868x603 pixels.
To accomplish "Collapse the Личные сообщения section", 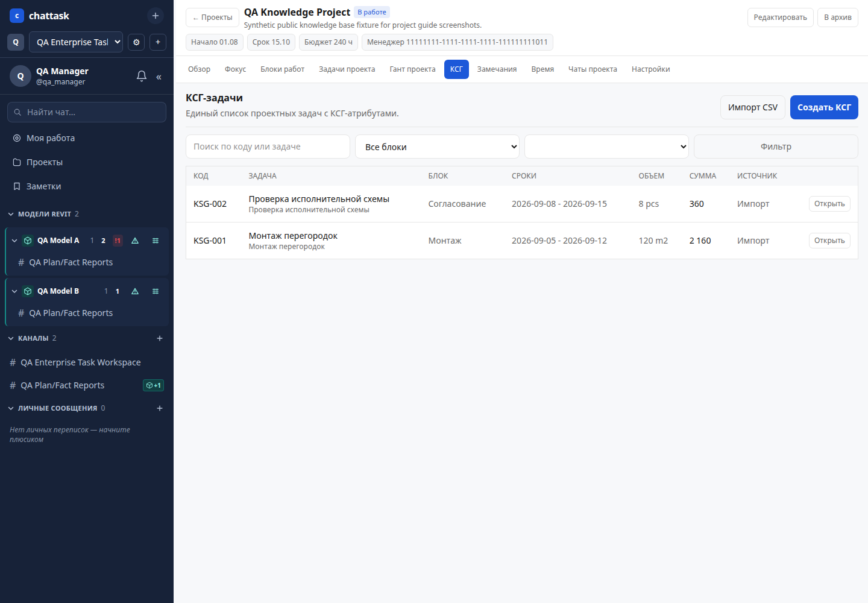I will (11, 408).
